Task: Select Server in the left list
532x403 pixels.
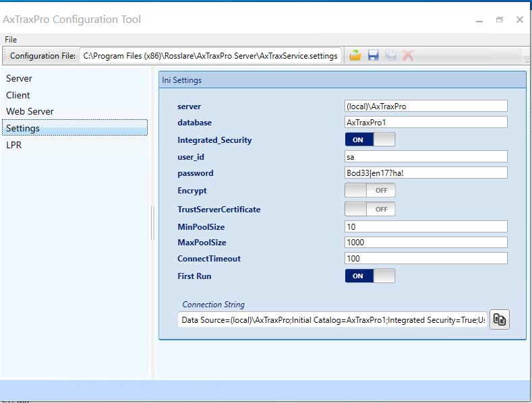Action: pyautogui.click(x=75, y=78)
